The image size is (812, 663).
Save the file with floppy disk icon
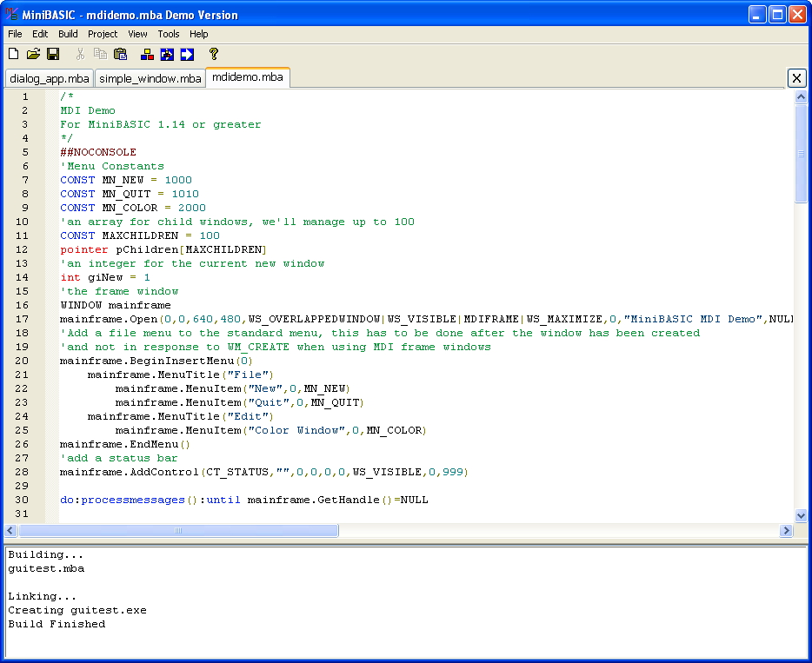click(x=53, y=54)
